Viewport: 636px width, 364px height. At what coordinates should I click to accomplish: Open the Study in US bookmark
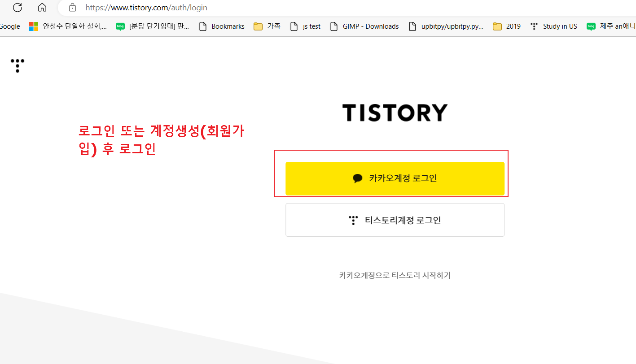point(553,26)
